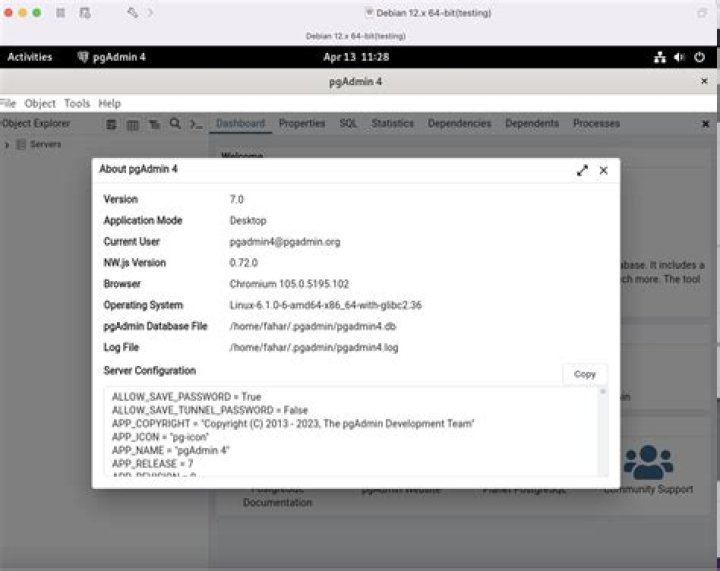The image size is (720, 571).
Task: Open the Dependencies tab
Action: tap(459, 123)
